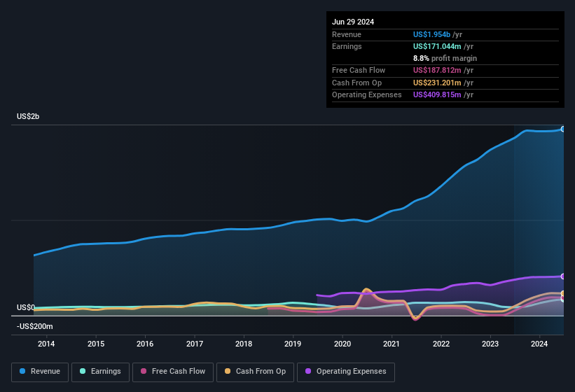Toggle the Revenue legend button
Image resolution: width=575 pixels, height=392 pixels.
tap(40, 372)
